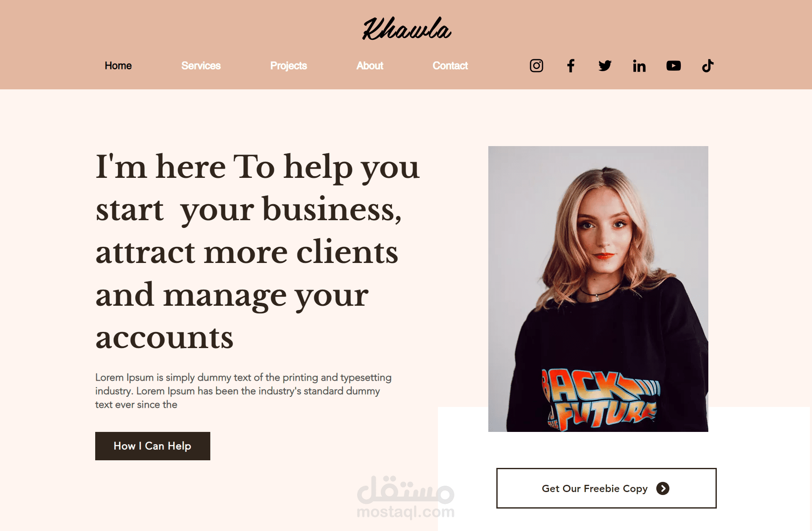Click the portrait photo of the woman

coord(598,289)
